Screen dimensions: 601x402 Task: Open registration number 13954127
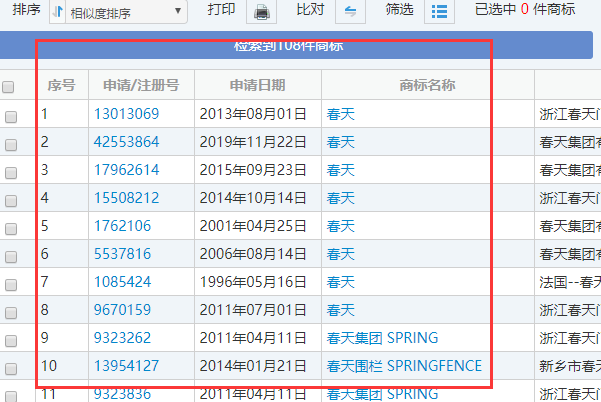126,366
